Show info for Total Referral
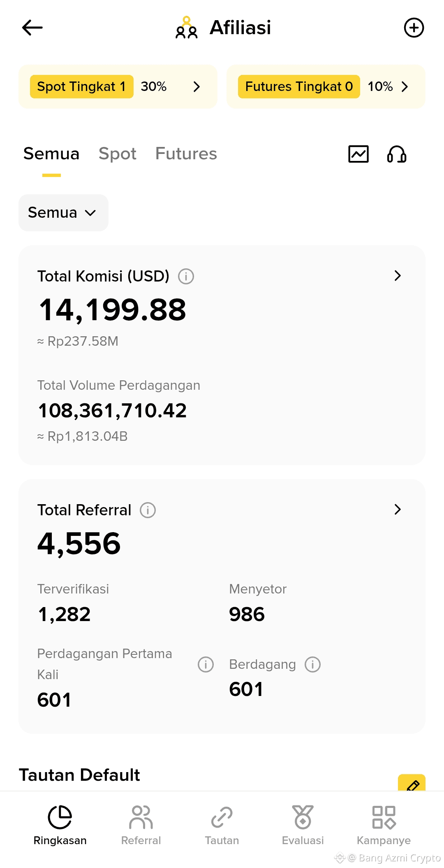Screen dimensions: 444x868 [148, 510]
